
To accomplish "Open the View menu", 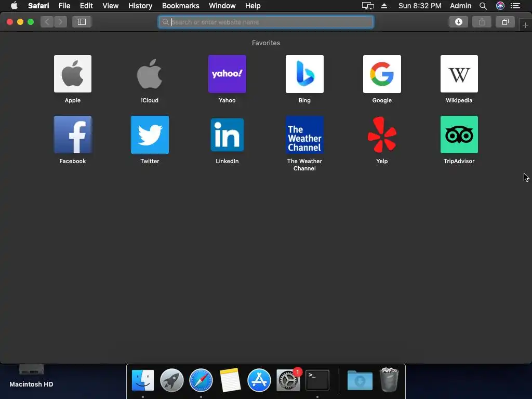I will (x=111, y=6).
